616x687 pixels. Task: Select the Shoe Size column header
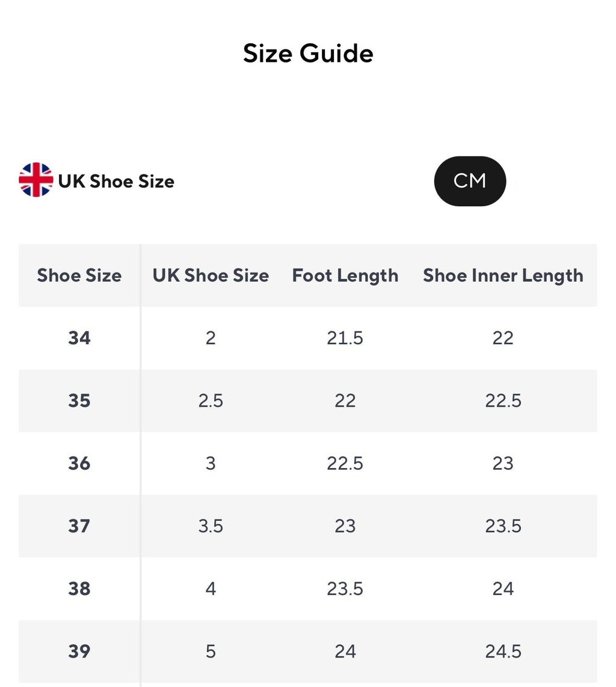[79, 276]
